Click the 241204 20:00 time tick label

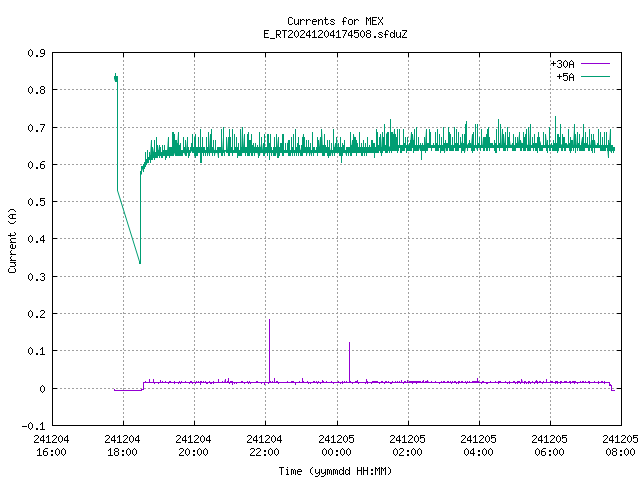click(x=193, y=446)
